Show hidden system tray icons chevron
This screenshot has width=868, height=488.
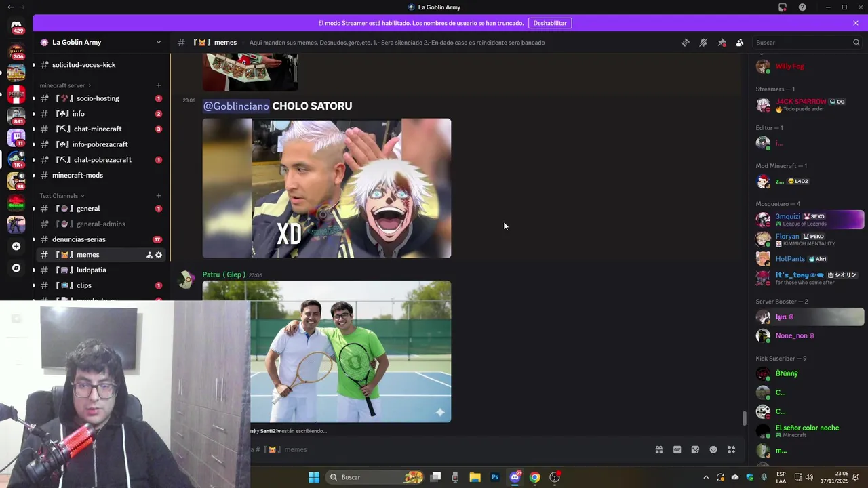[x=706, y=477]
